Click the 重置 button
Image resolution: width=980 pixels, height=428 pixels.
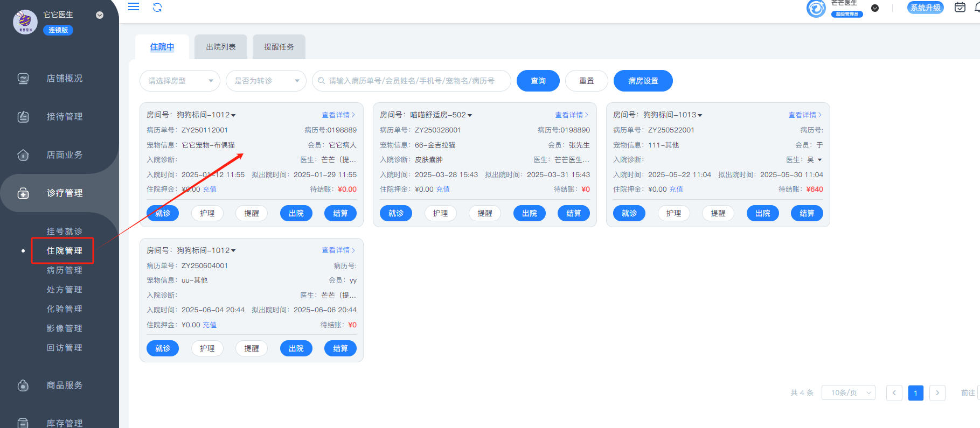point(587,81)
